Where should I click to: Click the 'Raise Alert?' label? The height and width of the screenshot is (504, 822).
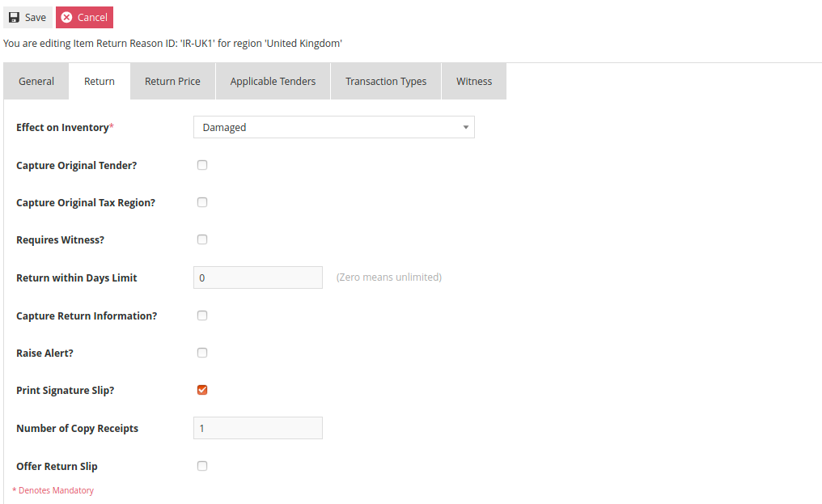click(x=44, y=353)
